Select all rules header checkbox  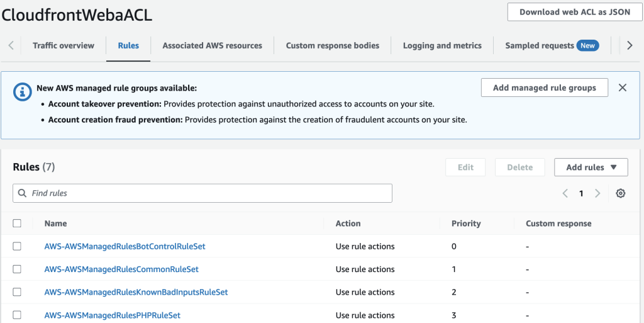[17, 224]
